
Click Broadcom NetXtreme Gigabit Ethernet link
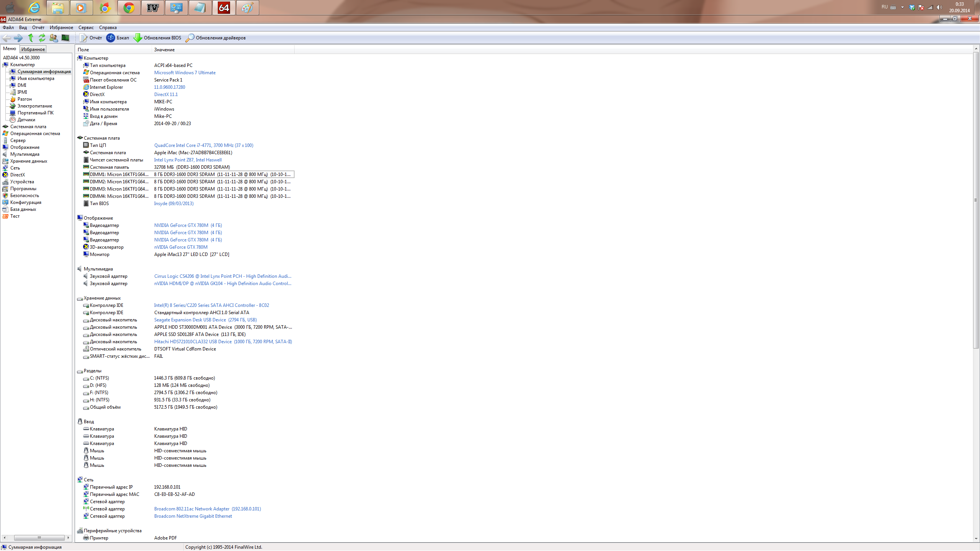tap(193, 516)
